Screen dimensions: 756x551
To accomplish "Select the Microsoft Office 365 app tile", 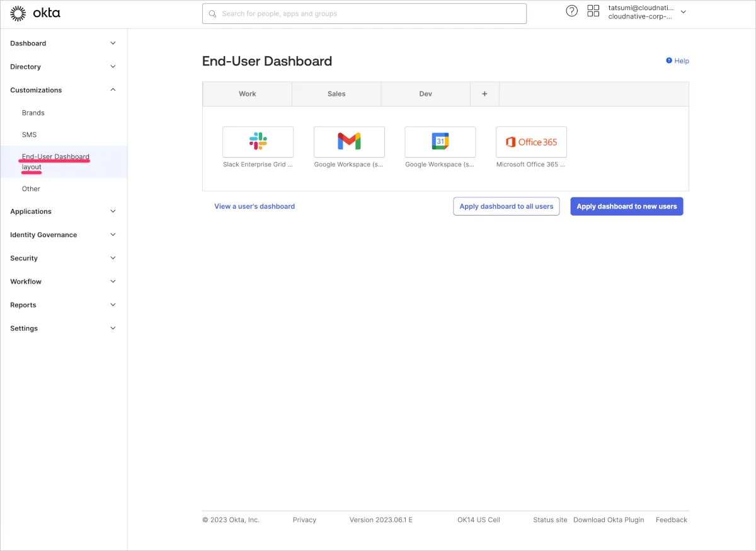I will point(531,142).
